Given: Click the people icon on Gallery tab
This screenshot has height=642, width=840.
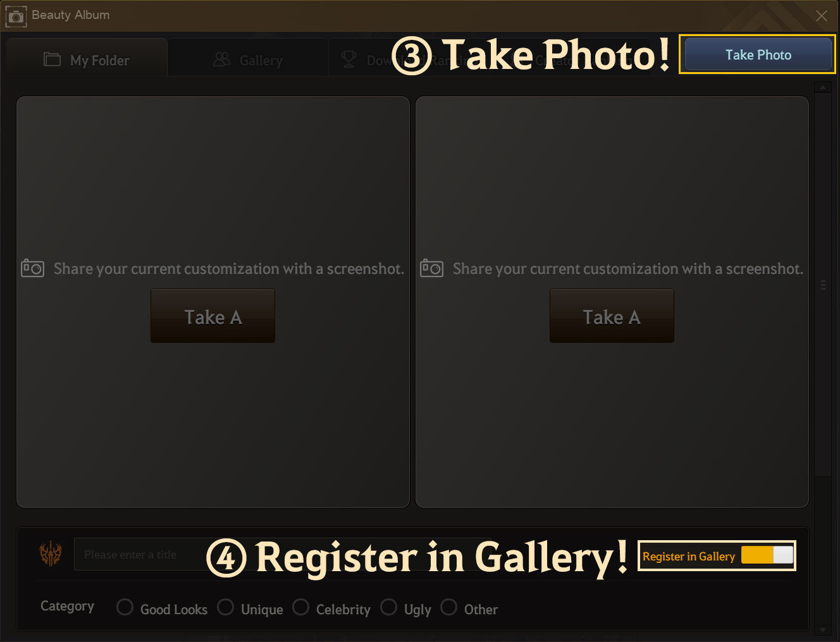Looking at the screenshot, I should [x=221, y=59].
